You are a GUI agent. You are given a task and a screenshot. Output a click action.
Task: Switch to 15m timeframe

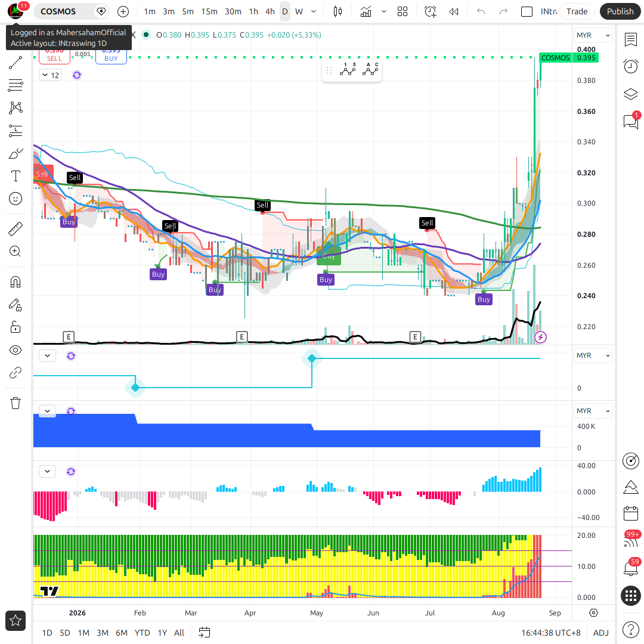(209, 11)
